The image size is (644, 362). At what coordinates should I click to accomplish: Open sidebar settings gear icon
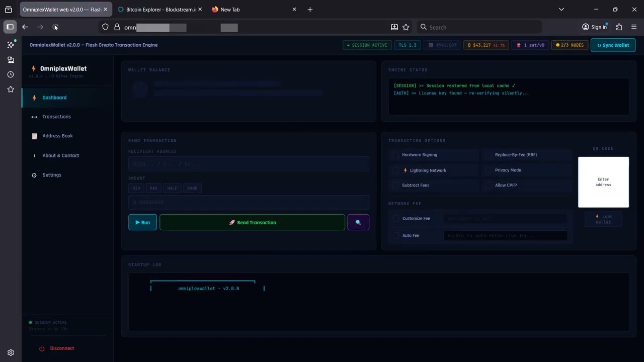11,353
